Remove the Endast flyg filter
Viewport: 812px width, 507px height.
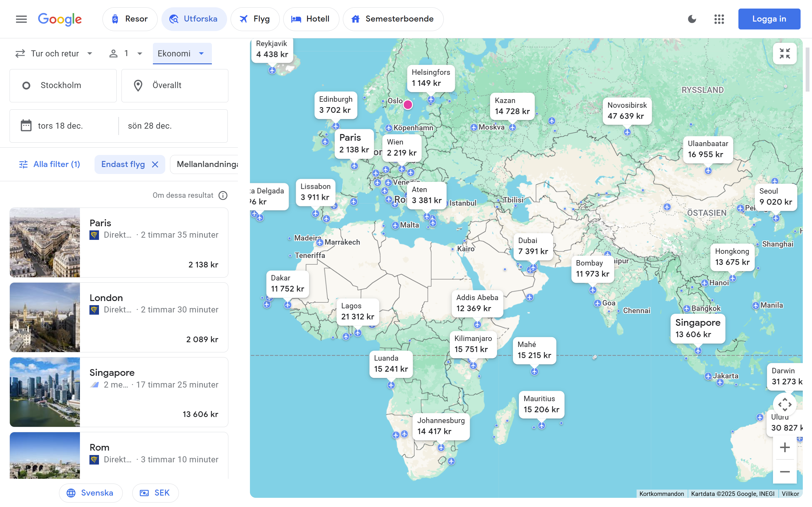pos(155,164)
